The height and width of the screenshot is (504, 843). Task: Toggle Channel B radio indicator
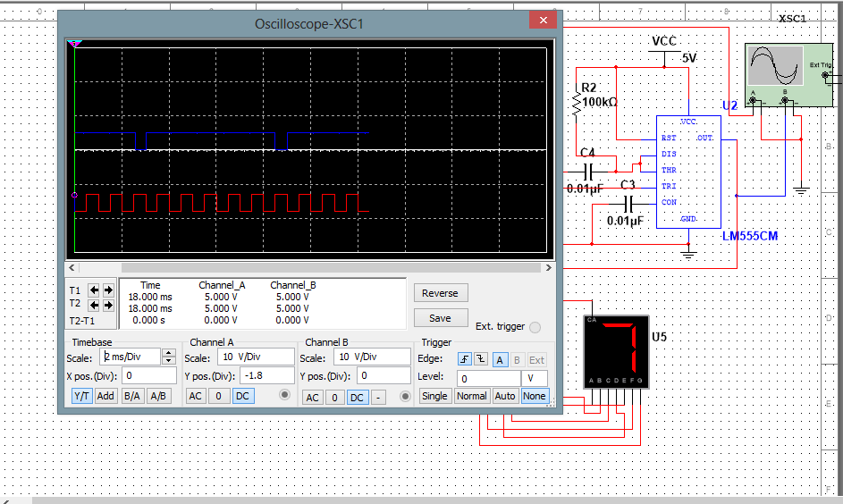(x=405, y=396)
